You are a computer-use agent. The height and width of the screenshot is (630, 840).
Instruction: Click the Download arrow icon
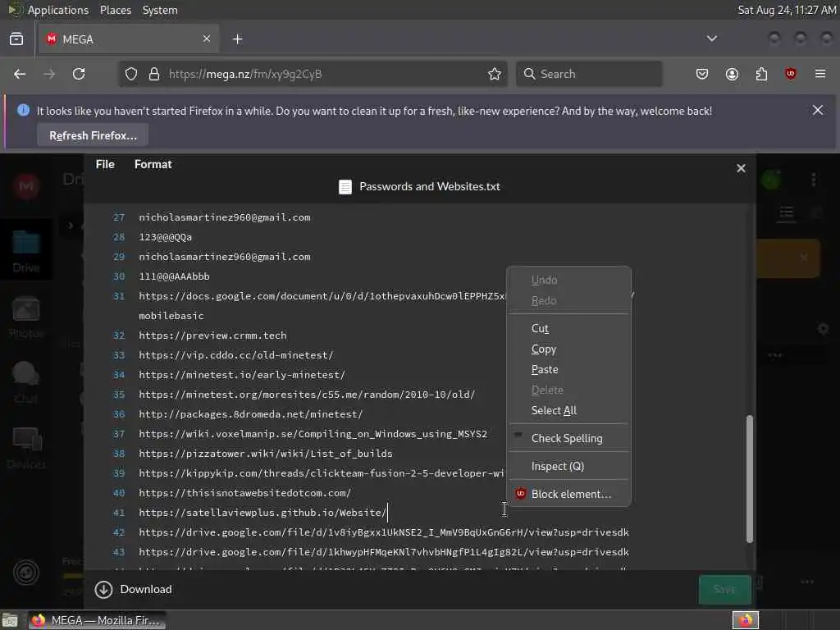103,589
